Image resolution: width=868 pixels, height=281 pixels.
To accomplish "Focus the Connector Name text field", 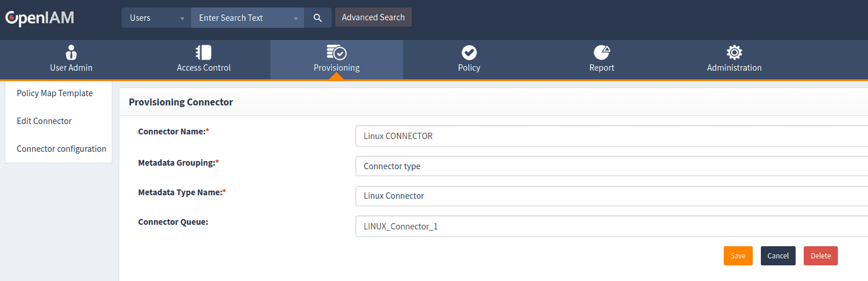I will pyautogui.click(x=608, y=136).
